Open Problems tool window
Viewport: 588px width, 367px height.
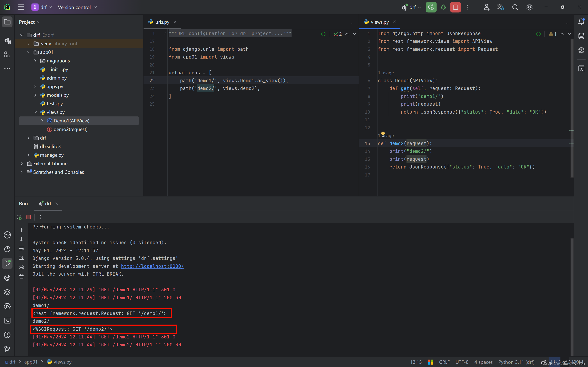pos(7,335)
